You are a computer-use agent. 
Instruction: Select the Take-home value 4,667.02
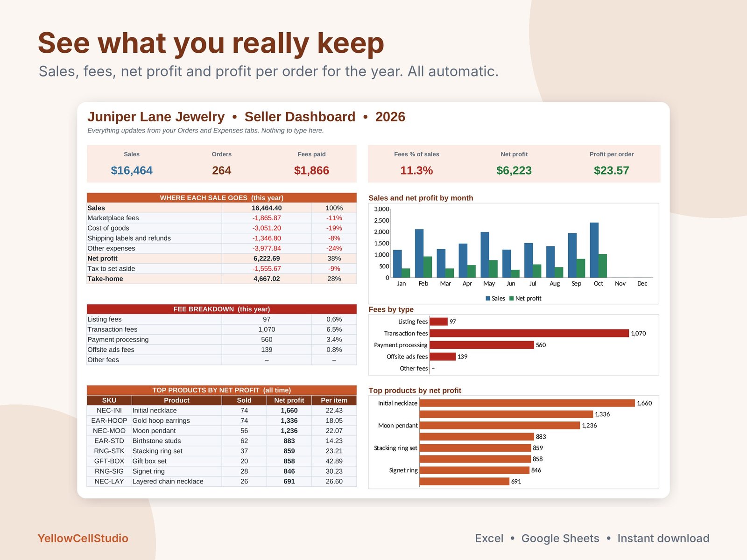click(267, 279)
